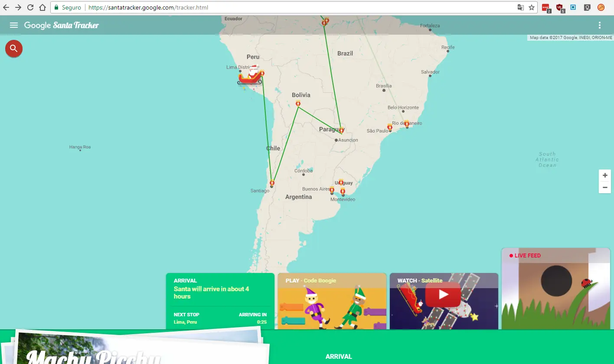Open the red search magnifier
The height and width of the screenshot is (364, 614).
(x=13, y=49)
